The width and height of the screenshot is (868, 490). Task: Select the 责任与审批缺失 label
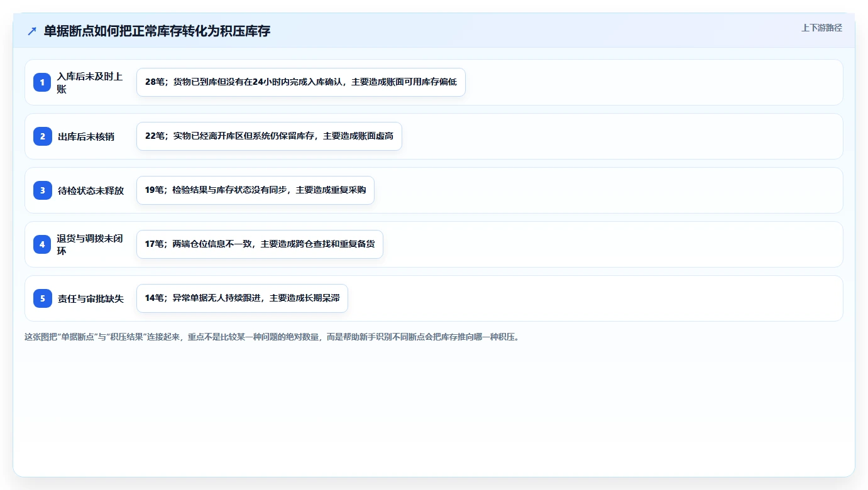tap(91, 298)
